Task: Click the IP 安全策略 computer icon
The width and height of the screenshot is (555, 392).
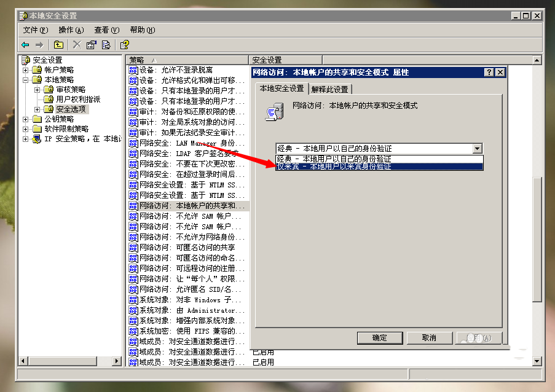Action: pyautogui.click(x=36, y=139)
